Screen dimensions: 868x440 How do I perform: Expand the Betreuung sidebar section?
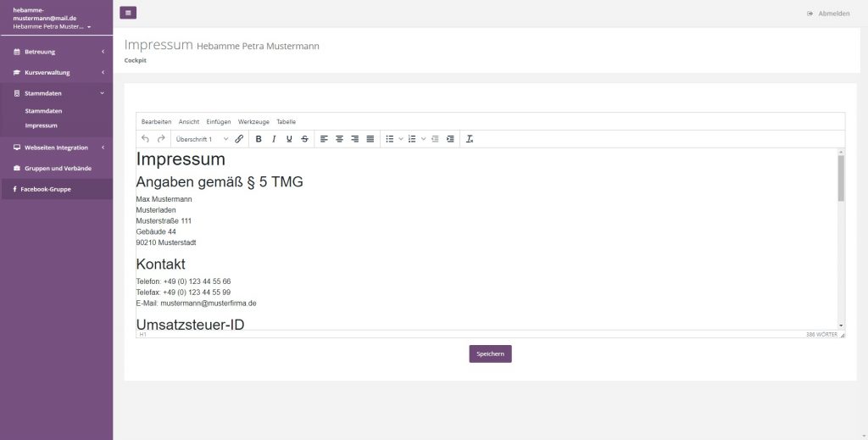pyautogui.click(x=56, y=52)
